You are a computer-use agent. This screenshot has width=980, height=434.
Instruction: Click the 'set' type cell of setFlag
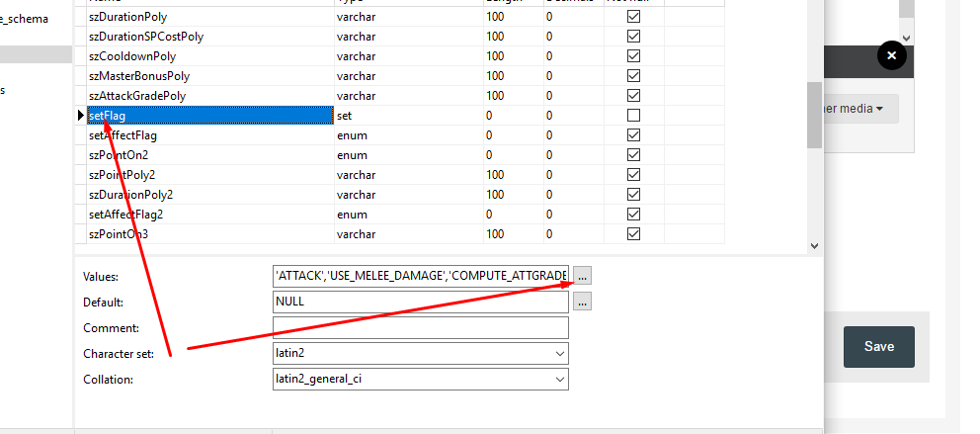click(x=409, y=116)
